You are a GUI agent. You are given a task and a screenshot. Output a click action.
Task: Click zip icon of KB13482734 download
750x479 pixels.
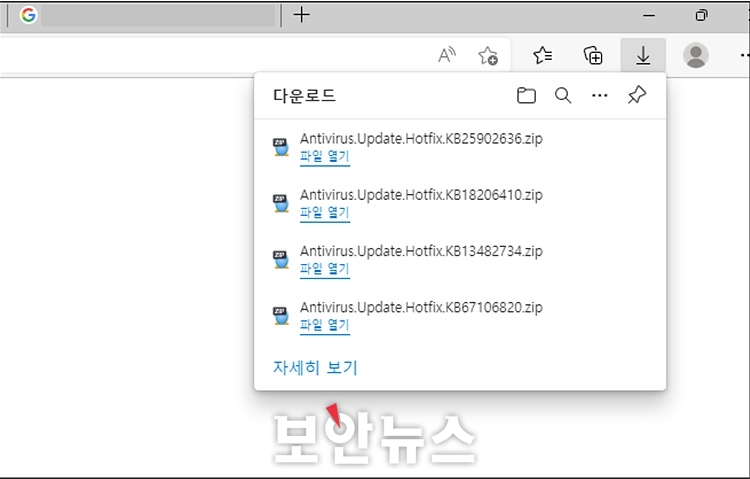tap(281, 259)
